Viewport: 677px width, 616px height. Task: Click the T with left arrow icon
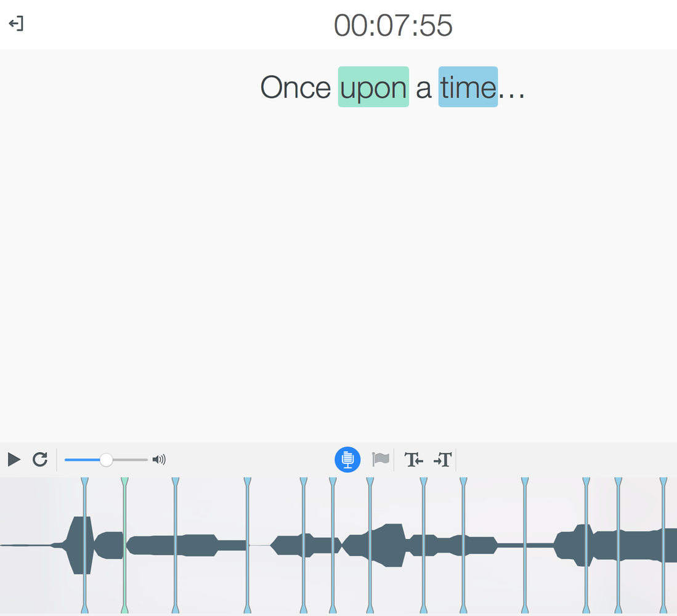pyautogui.click(x=413, y=460)
